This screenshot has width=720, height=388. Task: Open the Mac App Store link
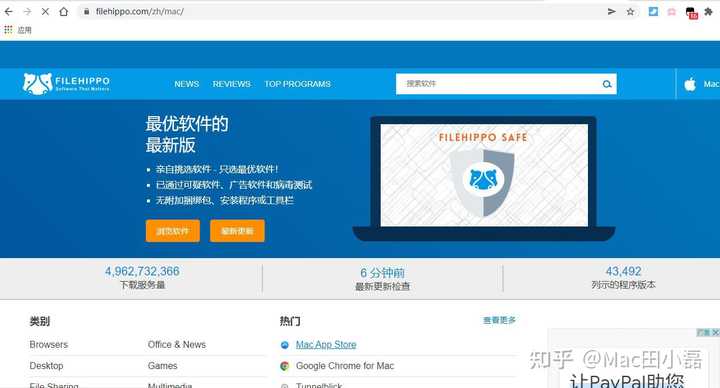326,344
